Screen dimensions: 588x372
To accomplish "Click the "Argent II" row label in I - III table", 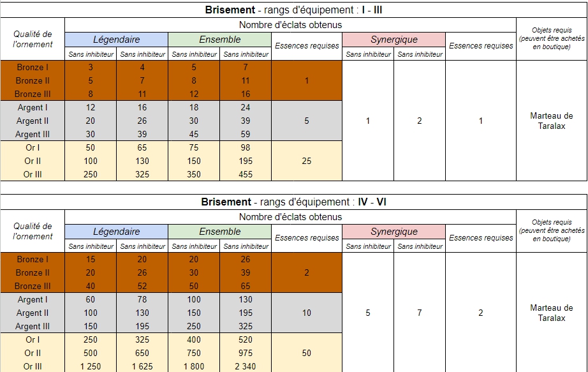I will coord(33,121).
